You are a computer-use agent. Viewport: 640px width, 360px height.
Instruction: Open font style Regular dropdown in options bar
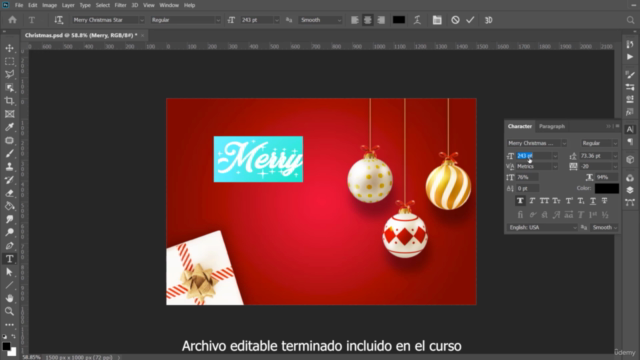coord(218,20)
